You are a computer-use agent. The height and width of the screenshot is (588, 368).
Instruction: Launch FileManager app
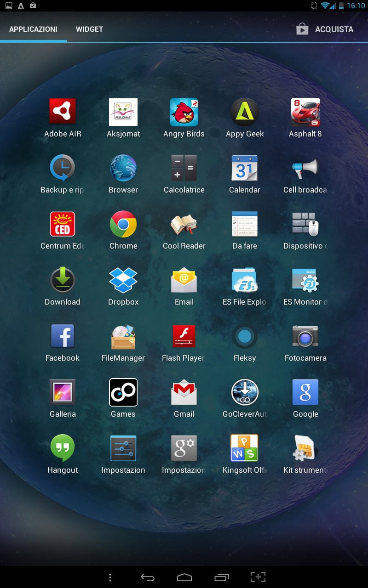(123, 343)
